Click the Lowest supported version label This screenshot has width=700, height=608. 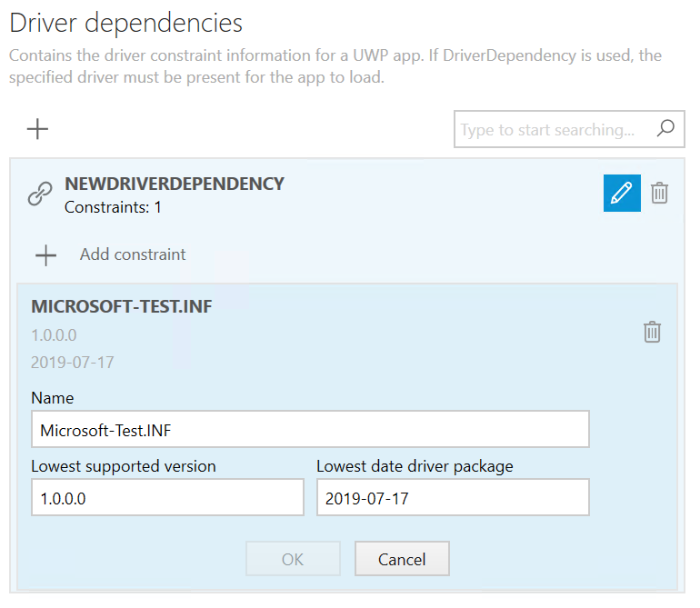[x=124, y=466]
